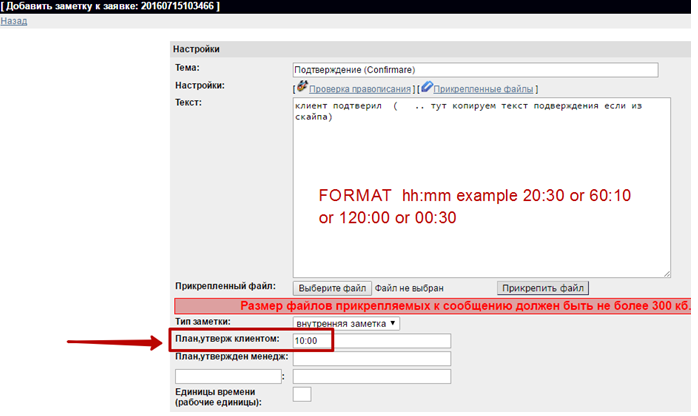Click the Выберите файл button
Image resolution: width=698 pixels, height=416 pixels.
tap(332, 288)
